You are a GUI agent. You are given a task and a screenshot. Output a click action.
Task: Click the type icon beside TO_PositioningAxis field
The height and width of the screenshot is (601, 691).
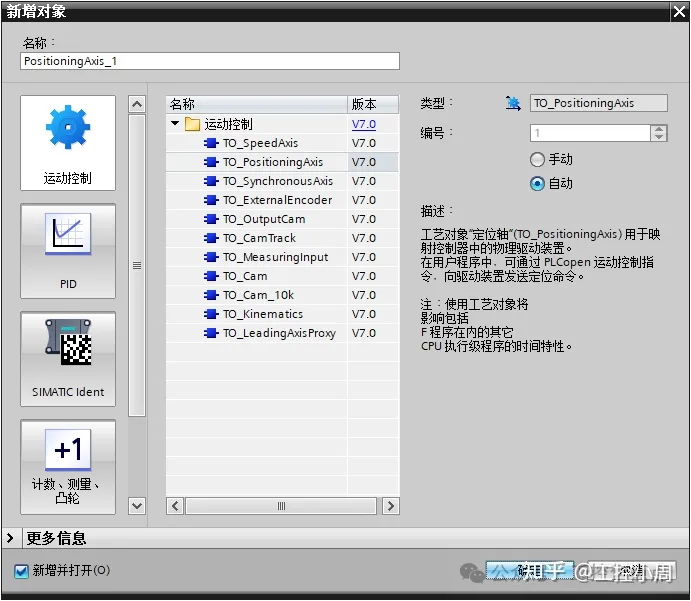[513, 104]
